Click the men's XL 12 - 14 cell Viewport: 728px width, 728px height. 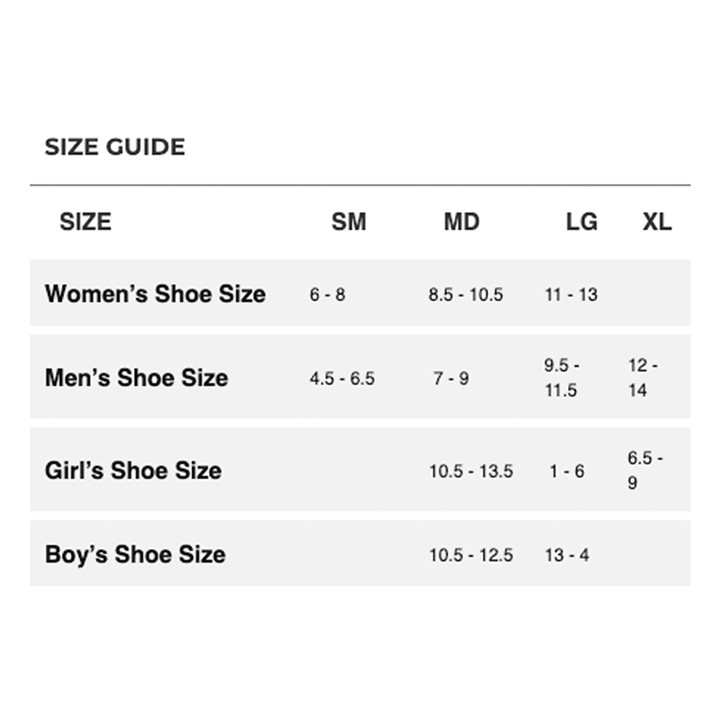(x=643, y=378)
